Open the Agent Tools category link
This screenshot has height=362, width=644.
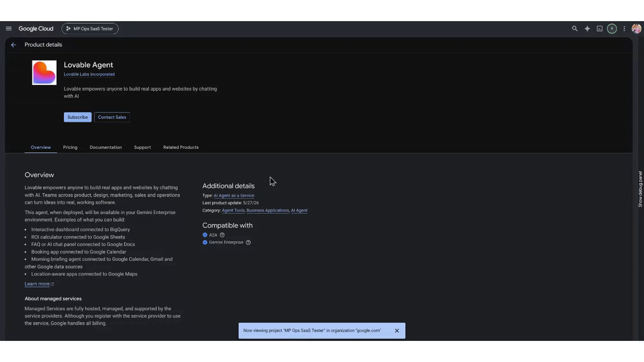pyautogui.click(x=233, y=210)
